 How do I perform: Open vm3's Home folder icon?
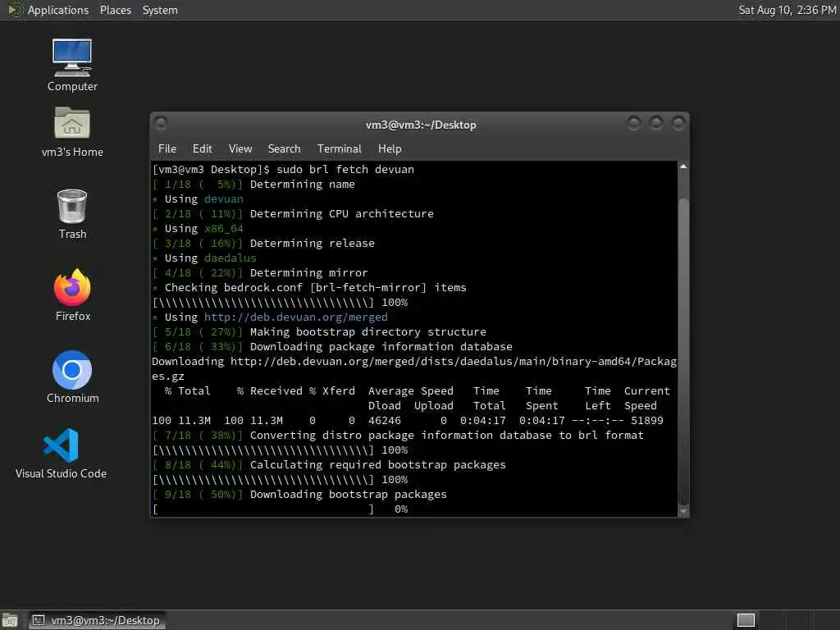click(x=72, y=132)
